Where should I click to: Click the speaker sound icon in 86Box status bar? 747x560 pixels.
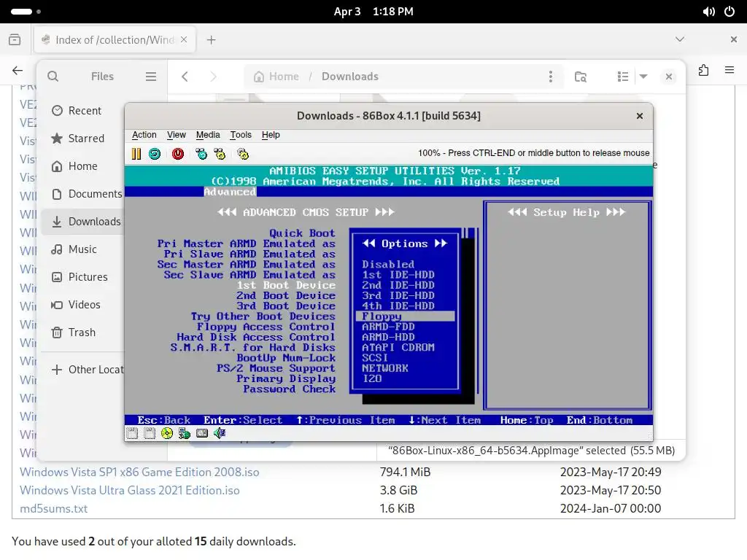[219, 433]
